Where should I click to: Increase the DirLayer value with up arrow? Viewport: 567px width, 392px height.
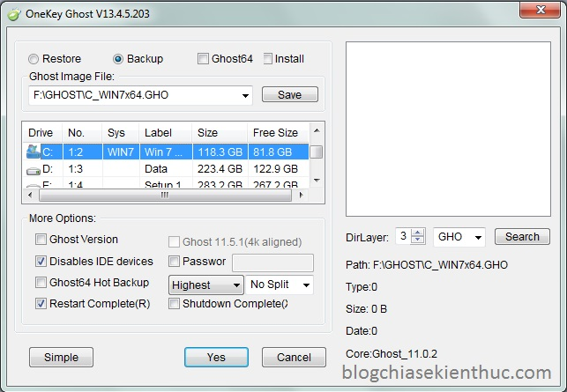tap(418, 233)
